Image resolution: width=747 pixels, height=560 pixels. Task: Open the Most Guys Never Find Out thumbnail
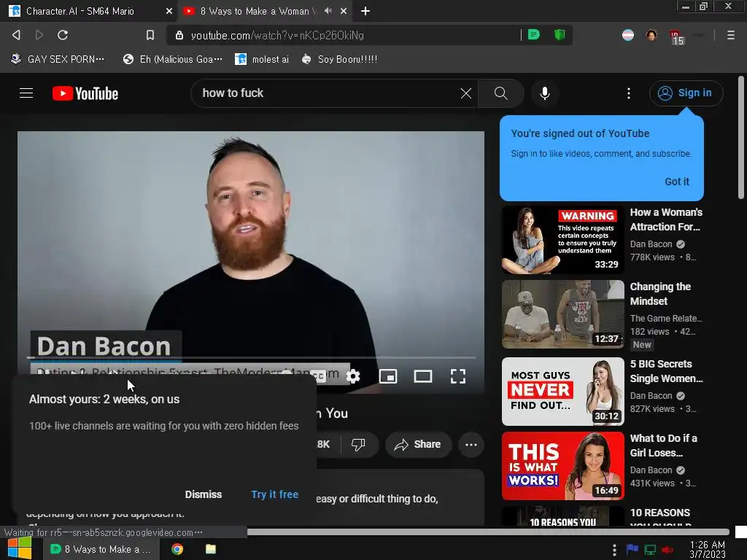tap(562, 392)
